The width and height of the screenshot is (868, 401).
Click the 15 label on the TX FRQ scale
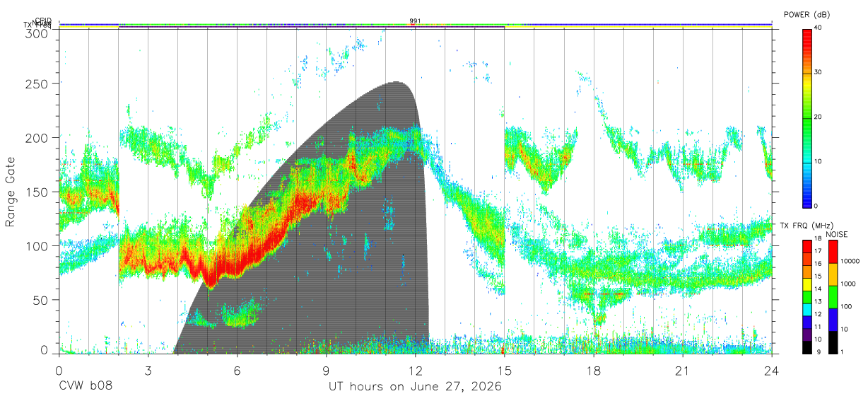[x=819, y=277]
